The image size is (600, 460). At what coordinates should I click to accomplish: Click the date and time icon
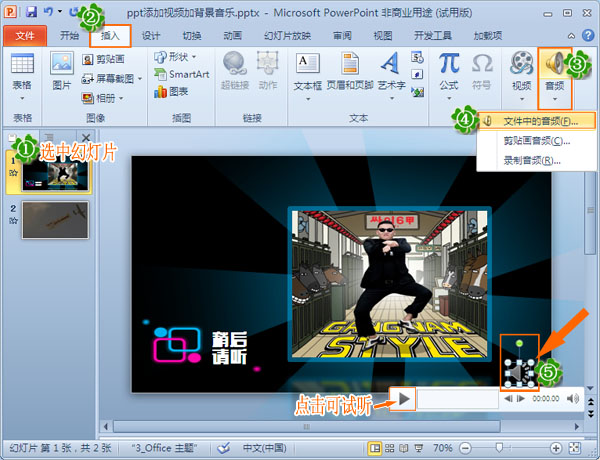tap(417, 57)
